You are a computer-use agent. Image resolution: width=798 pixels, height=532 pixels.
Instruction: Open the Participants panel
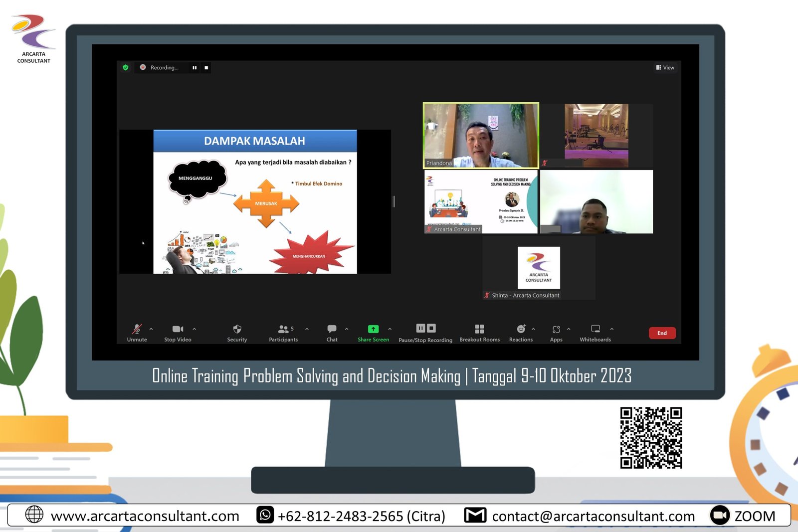tap(283, 329)
